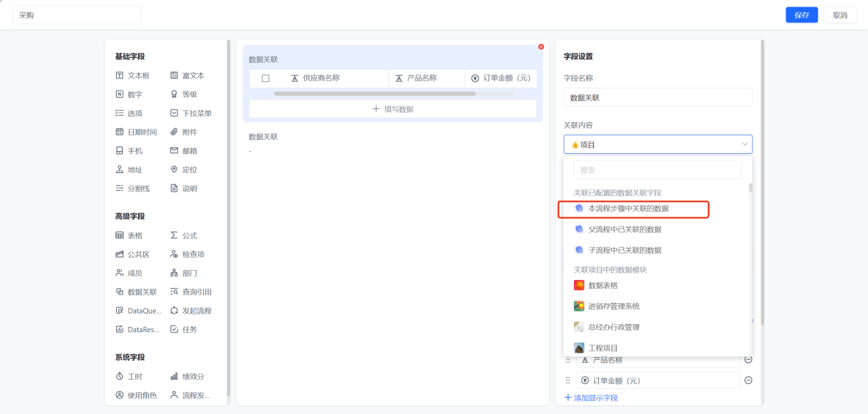Image resolution: width=868 pixels, height=414 pixels.
Task: Add a 日期时间 date-time field
Action: [137, 132]
